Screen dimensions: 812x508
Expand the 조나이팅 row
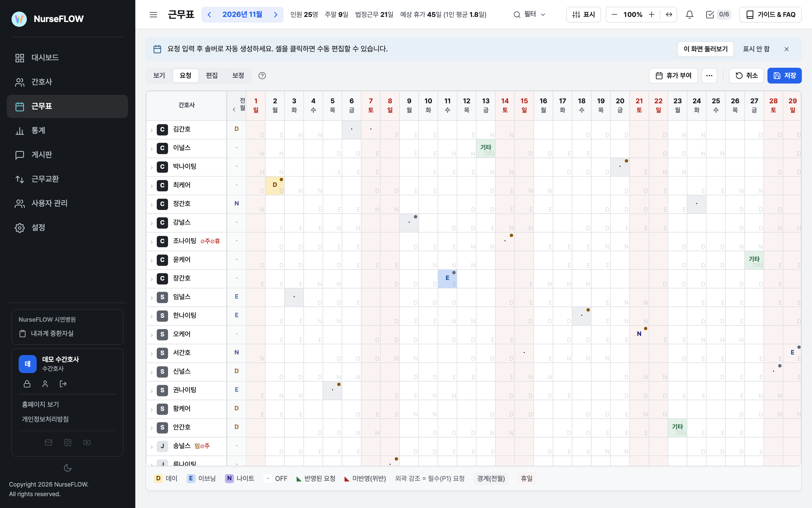tap(151, 242)
